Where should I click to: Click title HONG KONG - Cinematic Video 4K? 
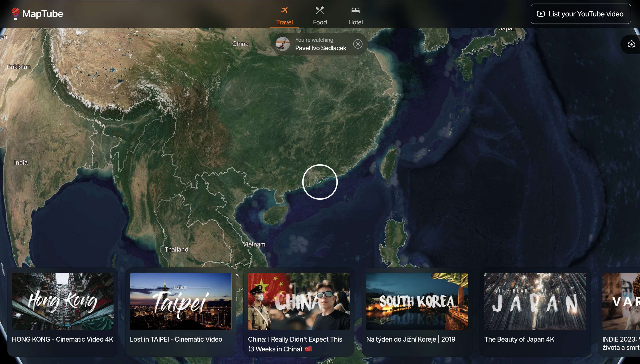(63, 339)
